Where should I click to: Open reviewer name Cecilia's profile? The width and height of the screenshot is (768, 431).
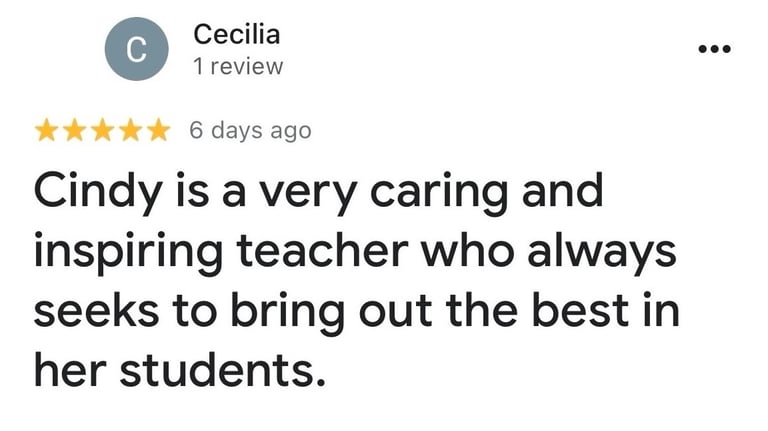pyautogui.click(x=236, y=35)
